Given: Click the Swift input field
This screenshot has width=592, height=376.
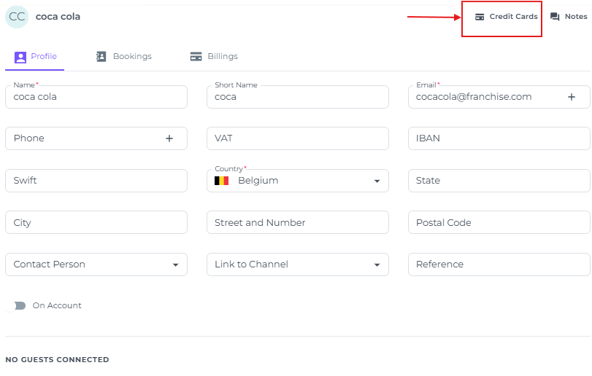Looking at the screenshot, I should pos(96,181).
